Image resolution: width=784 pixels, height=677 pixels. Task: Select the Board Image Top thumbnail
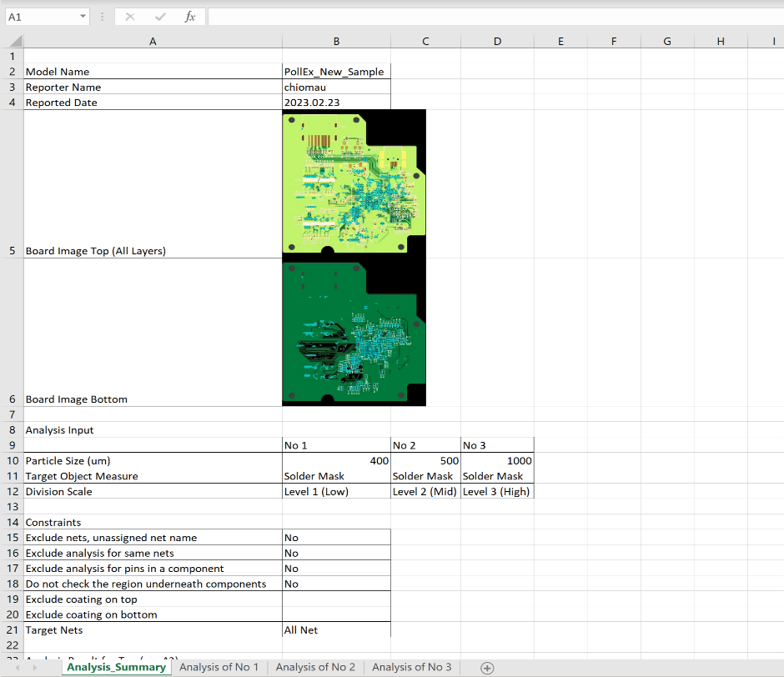pos(354,182)
